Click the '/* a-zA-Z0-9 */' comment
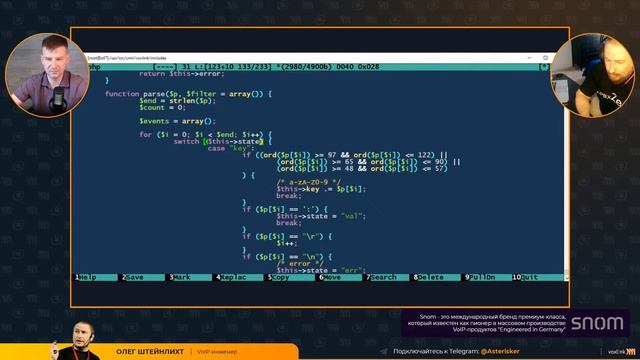 (x=309, y=182)
